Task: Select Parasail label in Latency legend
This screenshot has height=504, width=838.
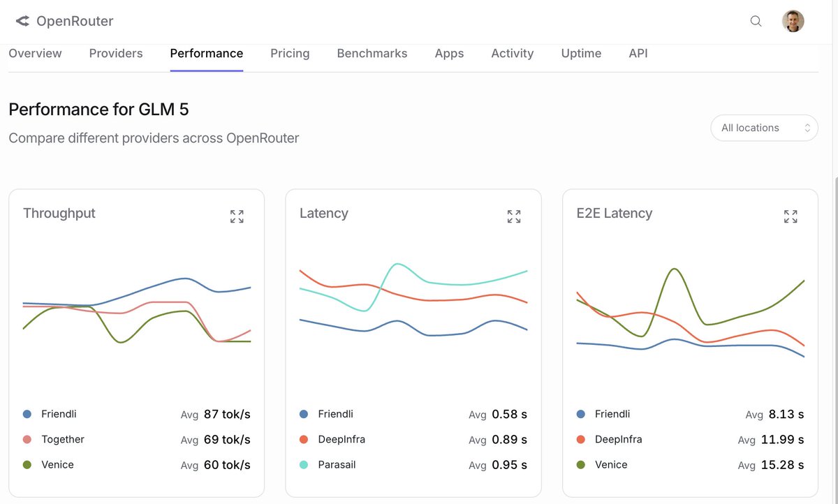Action: point(337,464)
